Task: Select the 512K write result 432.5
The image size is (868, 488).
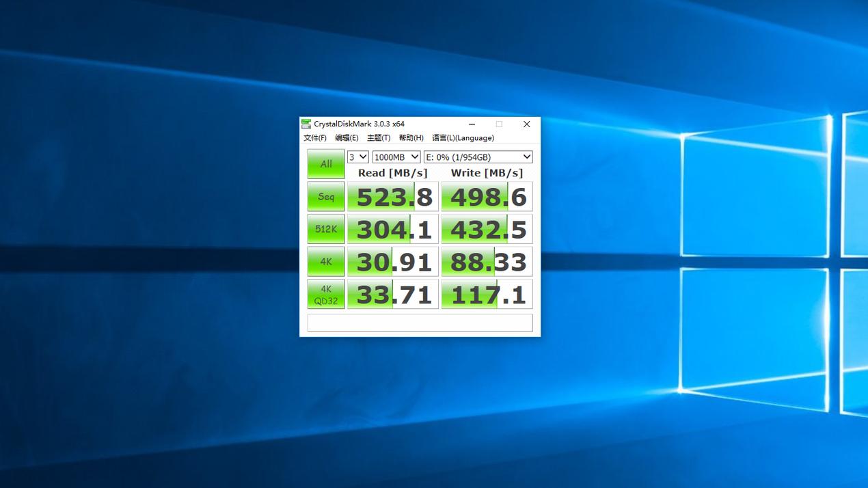Action: tap(487, 229)
